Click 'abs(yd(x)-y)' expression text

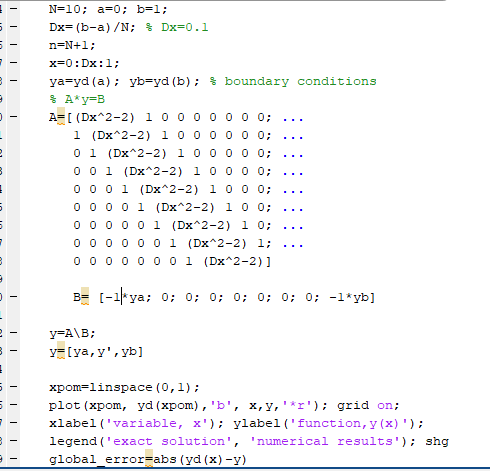click(x=200, y=459)
